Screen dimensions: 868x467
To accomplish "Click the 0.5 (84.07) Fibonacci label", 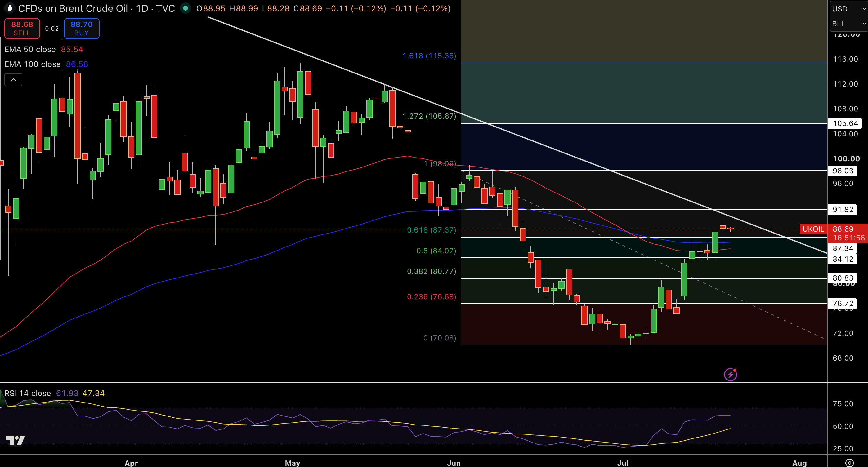I will pos(436,251).
